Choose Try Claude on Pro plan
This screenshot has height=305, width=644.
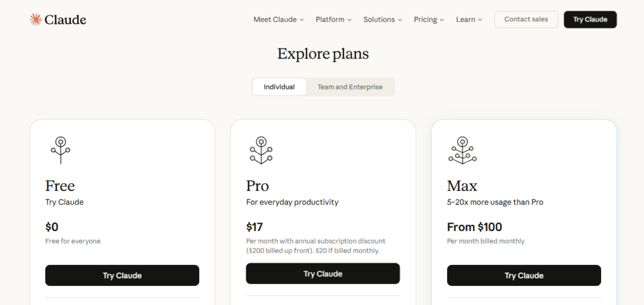point(323,274)
